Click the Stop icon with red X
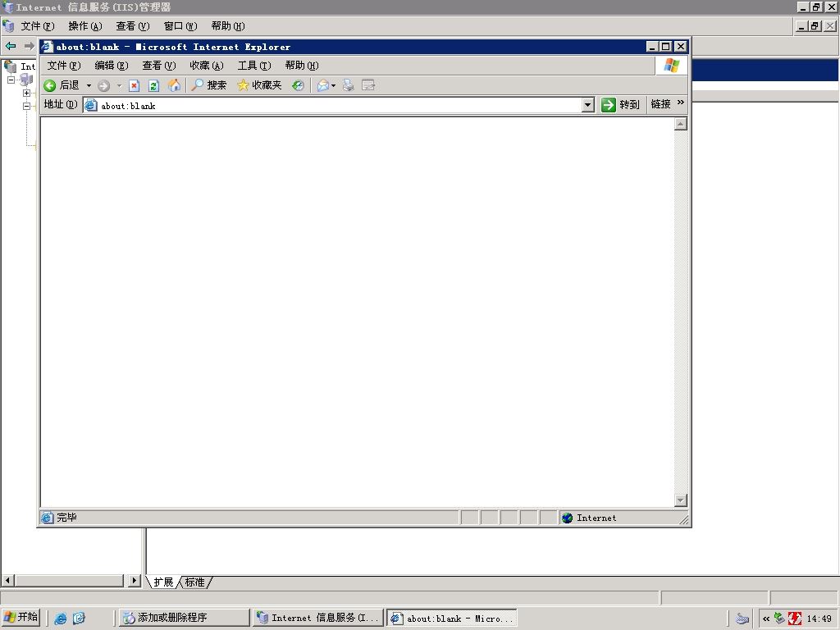Viewport: 840px width, 630px height. (x=134, y=85)
